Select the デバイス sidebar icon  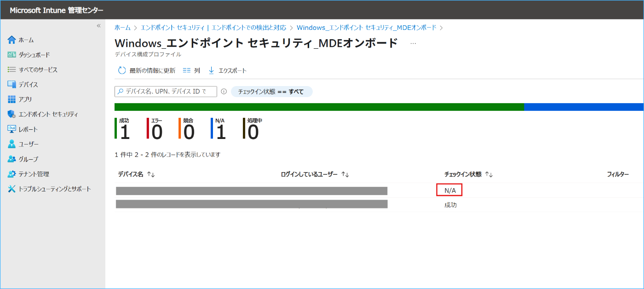tap(12, 85)
